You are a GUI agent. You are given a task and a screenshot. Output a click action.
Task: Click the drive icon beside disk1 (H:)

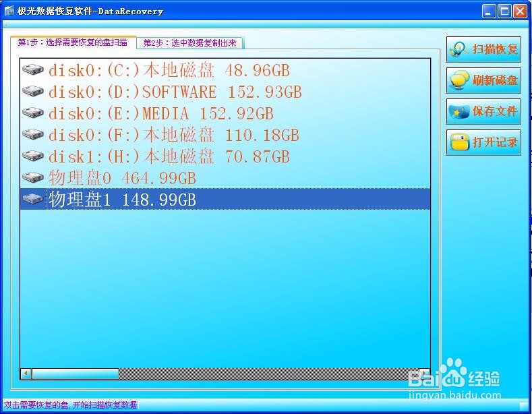33,156
